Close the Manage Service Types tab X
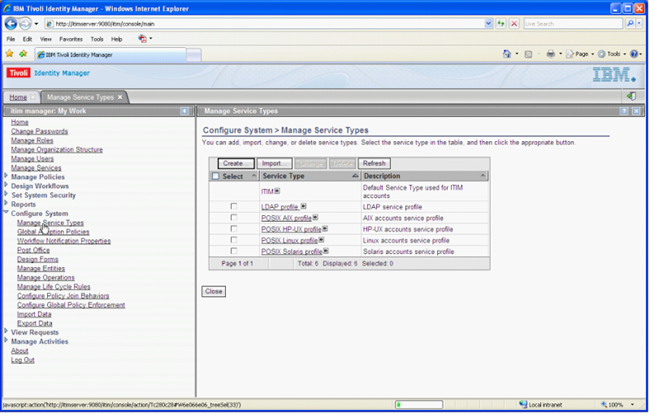 click(x=120, y=97)
